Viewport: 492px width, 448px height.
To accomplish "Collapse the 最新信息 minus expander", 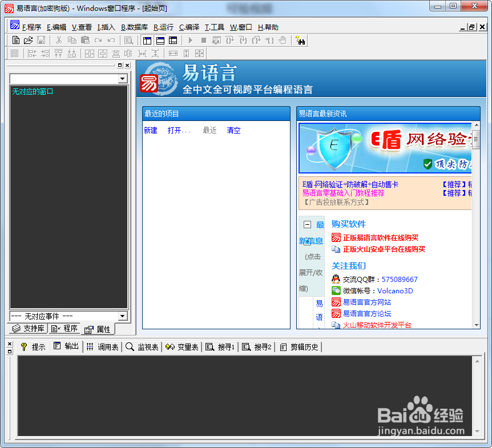I will pos(307,225).
